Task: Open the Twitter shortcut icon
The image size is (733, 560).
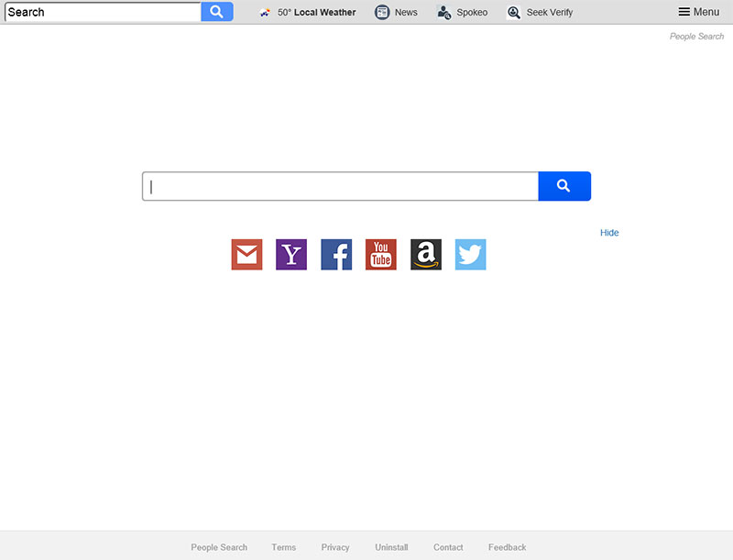Action: (x=471, y=255)
